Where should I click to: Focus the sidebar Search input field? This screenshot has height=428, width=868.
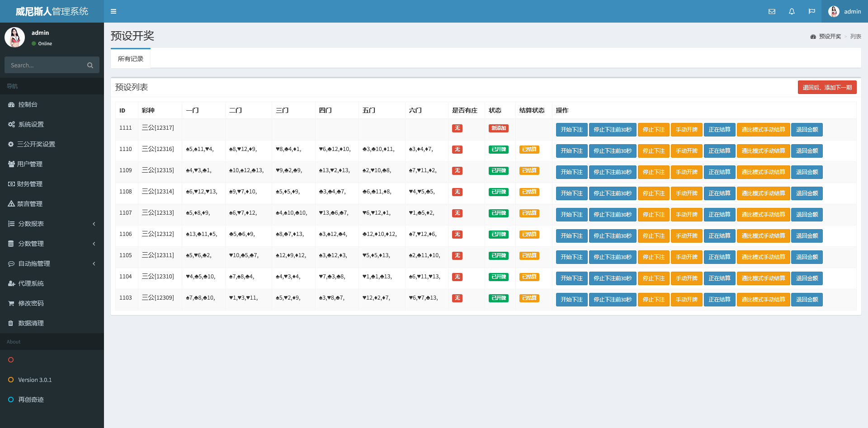tap(45, 65)
